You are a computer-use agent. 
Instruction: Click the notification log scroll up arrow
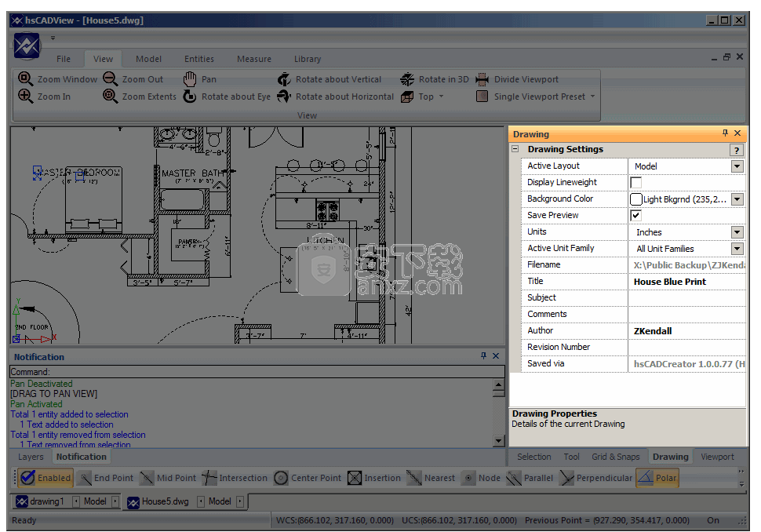tap(498, 385)
